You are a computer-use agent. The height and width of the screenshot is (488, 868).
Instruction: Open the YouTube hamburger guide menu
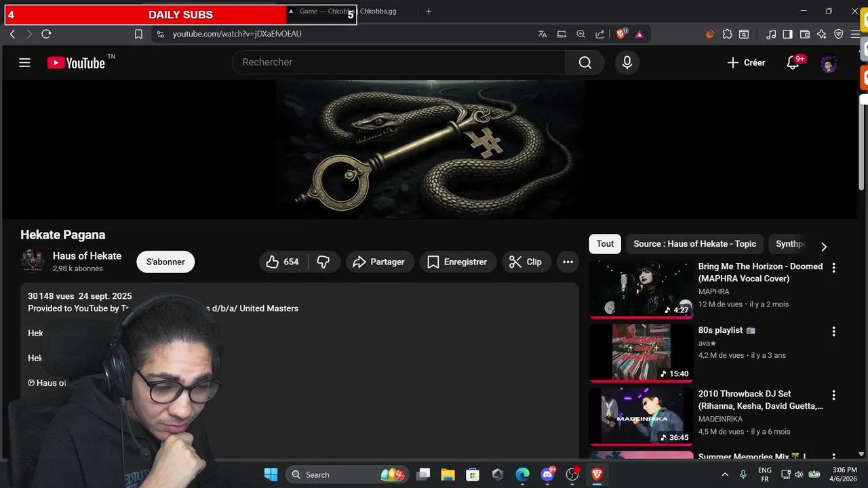pyautogui.click(x=24, y=63)
